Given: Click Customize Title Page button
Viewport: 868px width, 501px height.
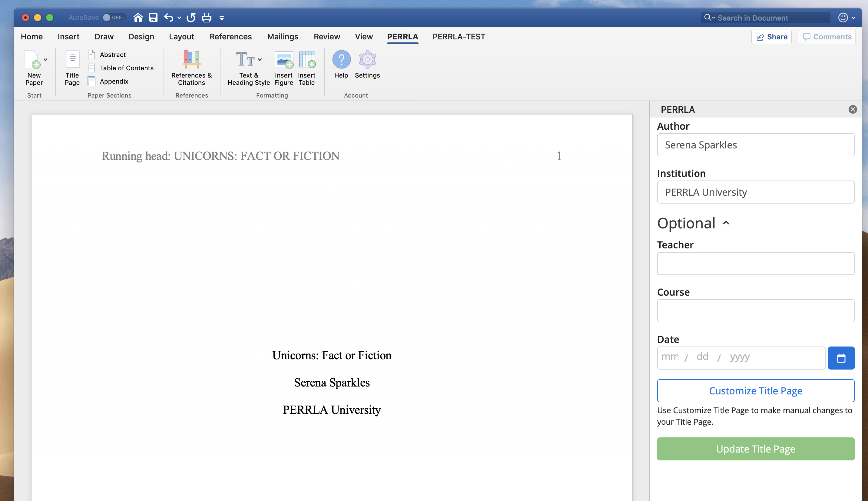Looking at the screenshot, I should click(755, 390).
